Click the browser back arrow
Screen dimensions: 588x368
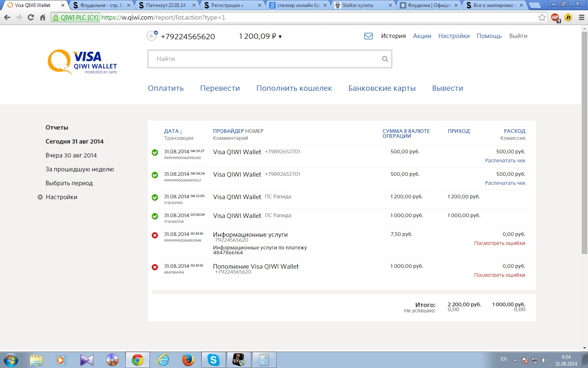(7, 18)
